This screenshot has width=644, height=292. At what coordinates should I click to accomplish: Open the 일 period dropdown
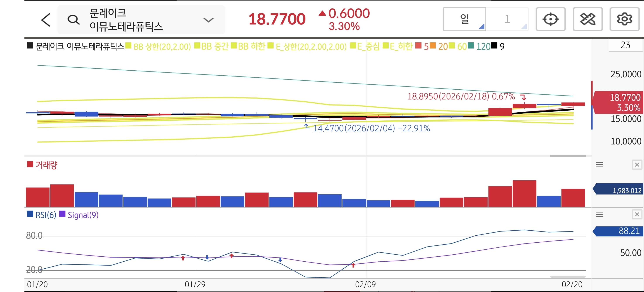pos(464,19)
